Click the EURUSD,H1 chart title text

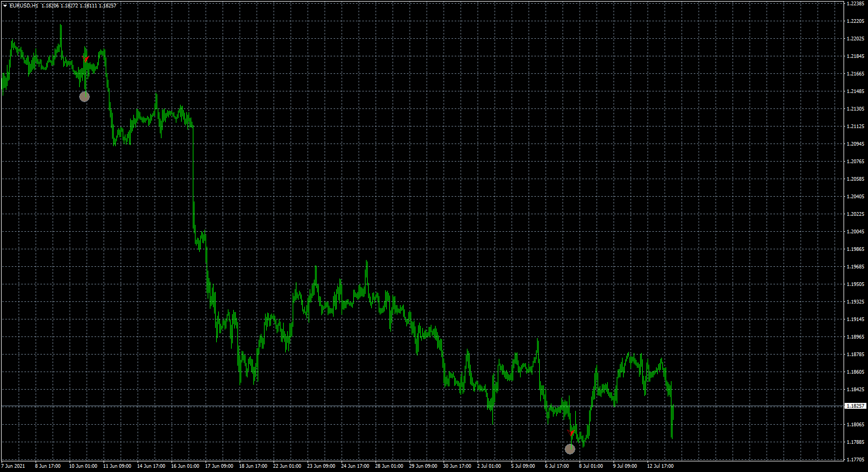pos(24,6)
